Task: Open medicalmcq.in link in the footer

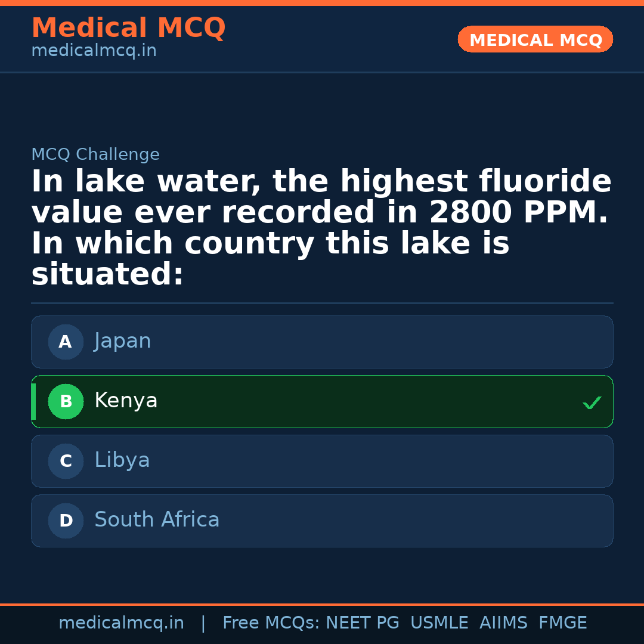Action: point(121,623)
